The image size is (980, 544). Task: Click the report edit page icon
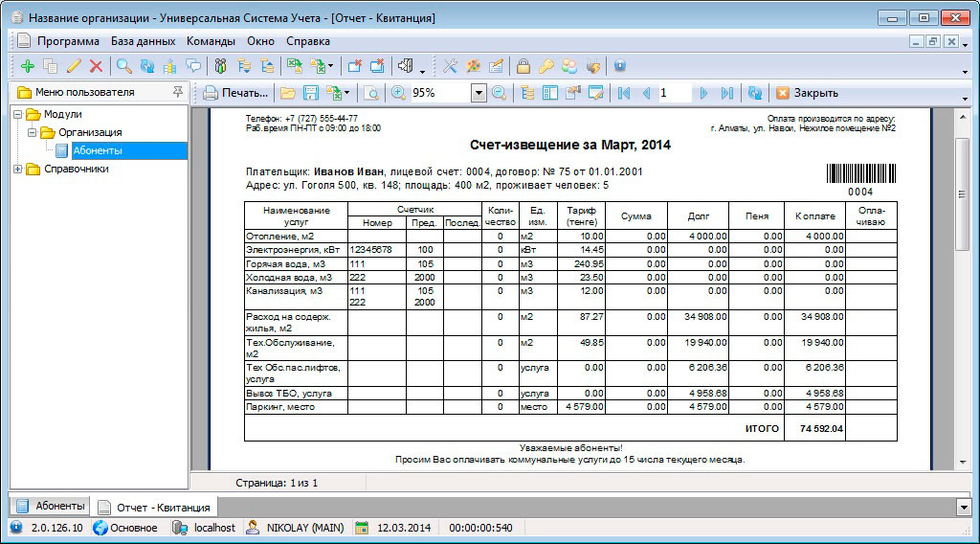(596, 93)
